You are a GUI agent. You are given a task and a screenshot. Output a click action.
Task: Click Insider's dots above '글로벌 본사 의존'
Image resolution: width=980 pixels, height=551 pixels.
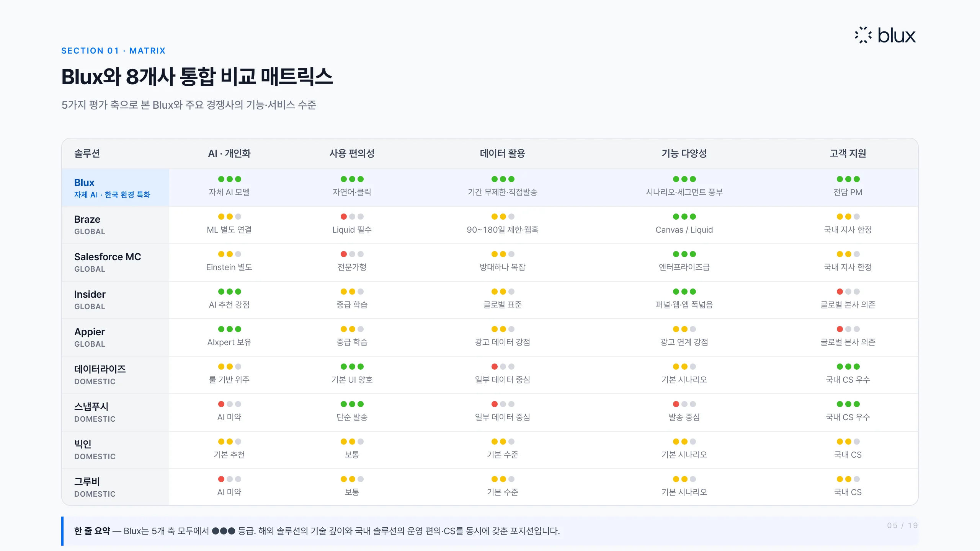848,292
